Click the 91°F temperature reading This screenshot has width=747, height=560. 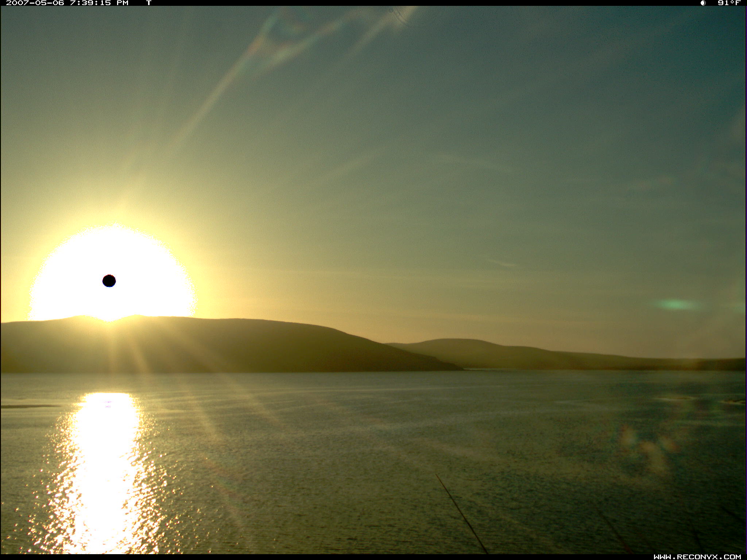pos(729,3)
